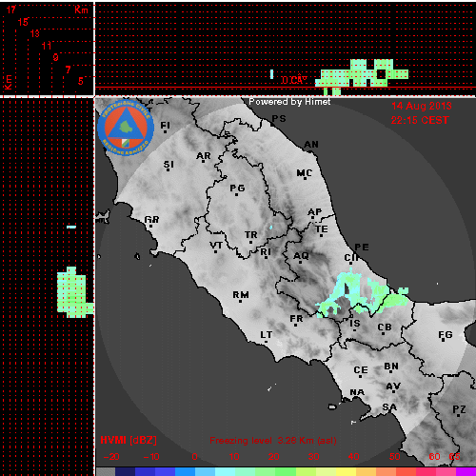476x476 pixels.
Task: Select the TR city label
Action: click(x=251, y=235)
